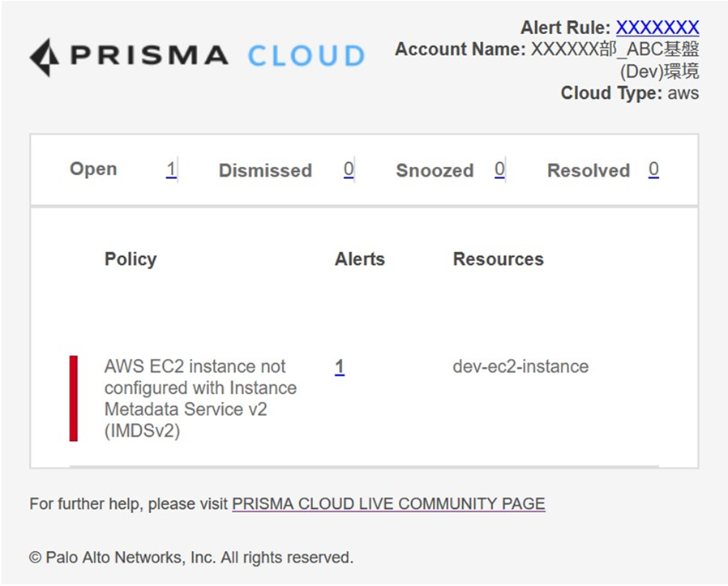Click the Dismissed status label
The width and height of the screenshot is (728, 586).
coord(265,170)
